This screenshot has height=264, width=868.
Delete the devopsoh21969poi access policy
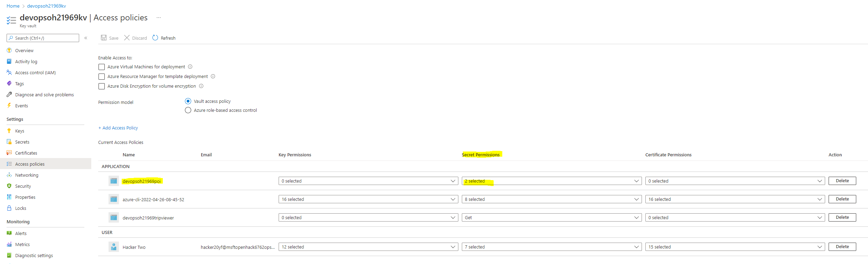click(x=842, y=181)
